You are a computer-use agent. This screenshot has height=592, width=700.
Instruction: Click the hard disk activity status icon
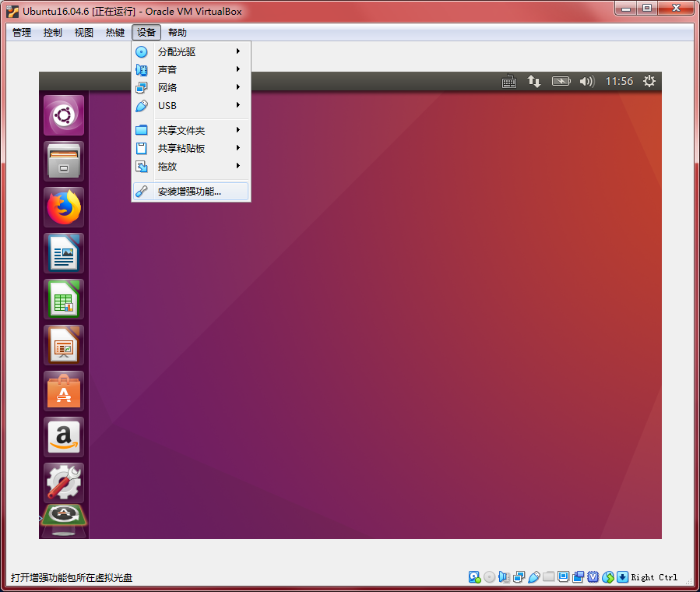coord(474,577)
